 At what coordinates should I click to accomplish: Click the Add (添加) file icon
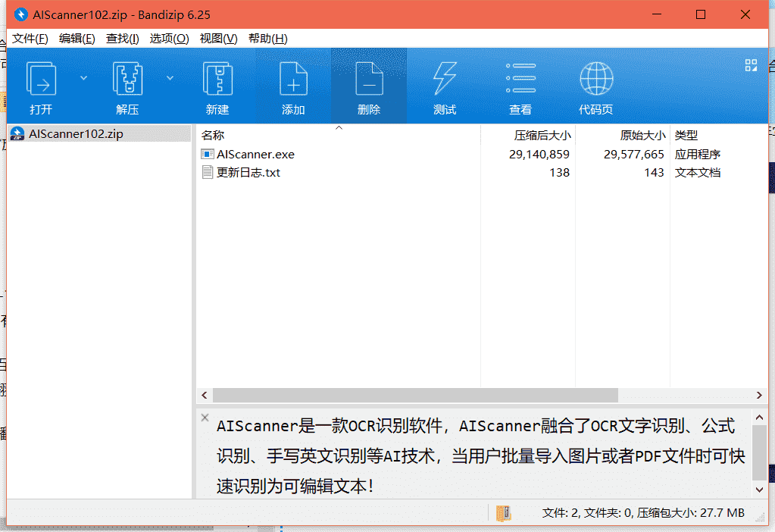click(293, 79)
